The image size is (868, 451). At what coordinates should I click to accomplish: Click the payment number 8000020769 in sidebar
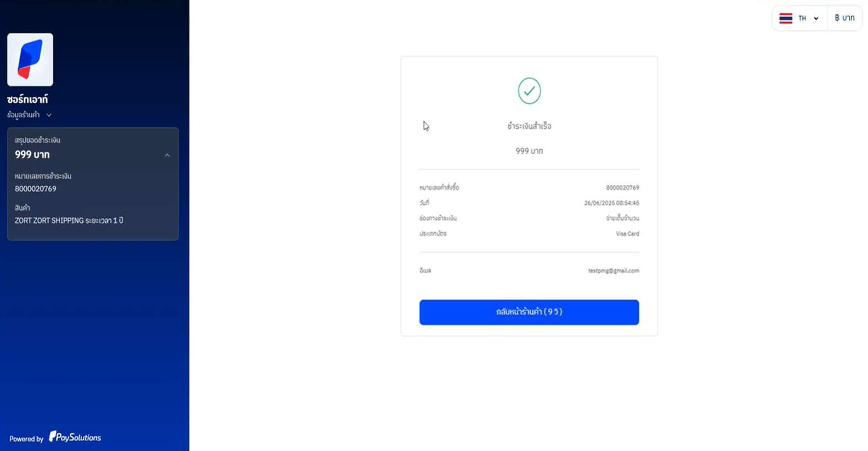[36, 189]
